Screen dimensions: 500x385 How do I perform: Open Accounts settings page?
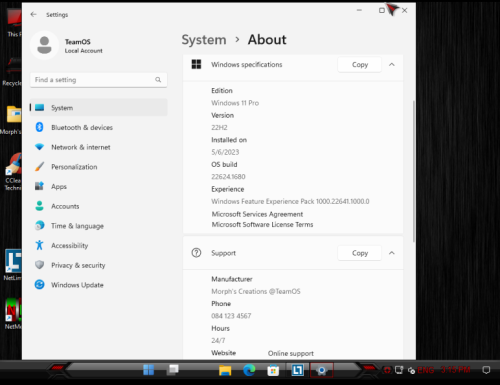click(98, 206)
